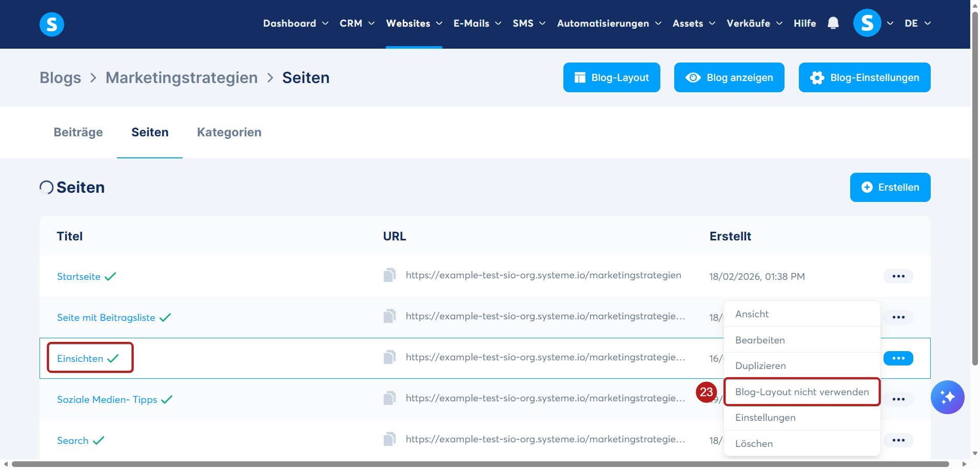The image size is (980, 469).
Task: Expand the CRM menu
Action: coord(357,24)
